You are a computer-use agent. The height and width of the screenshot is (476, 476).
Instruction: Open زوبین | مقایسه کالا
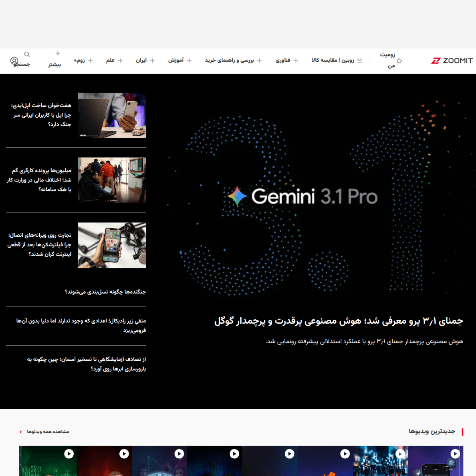[334, 60]
